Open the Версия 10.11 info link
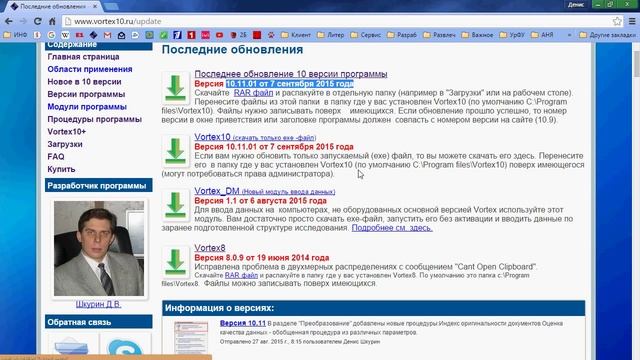The width and height of the screenshot is (640, 360). point(243,323)
